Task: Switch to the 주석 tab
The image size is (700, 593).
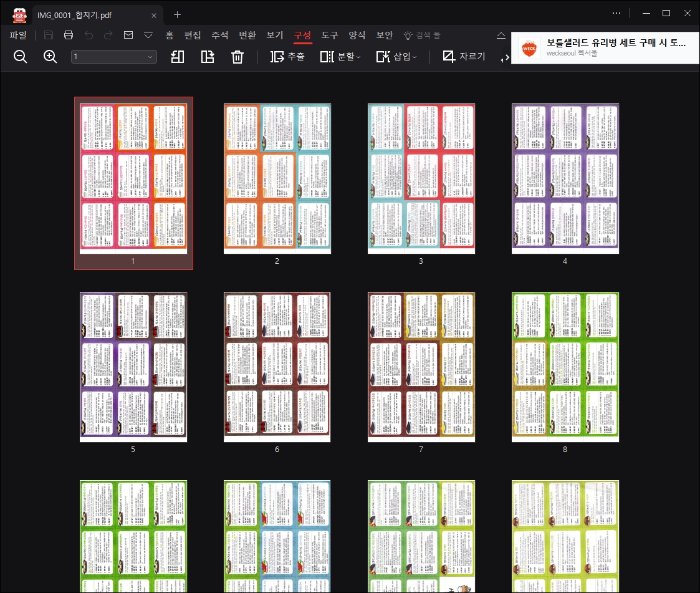Action: (219, 36)
